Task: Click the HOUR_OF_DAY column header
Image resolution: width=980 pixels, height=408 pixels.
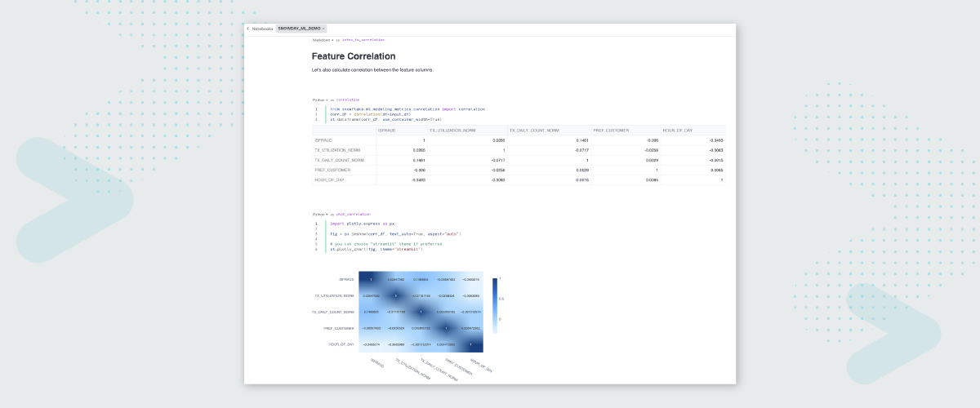Action: 678,131
